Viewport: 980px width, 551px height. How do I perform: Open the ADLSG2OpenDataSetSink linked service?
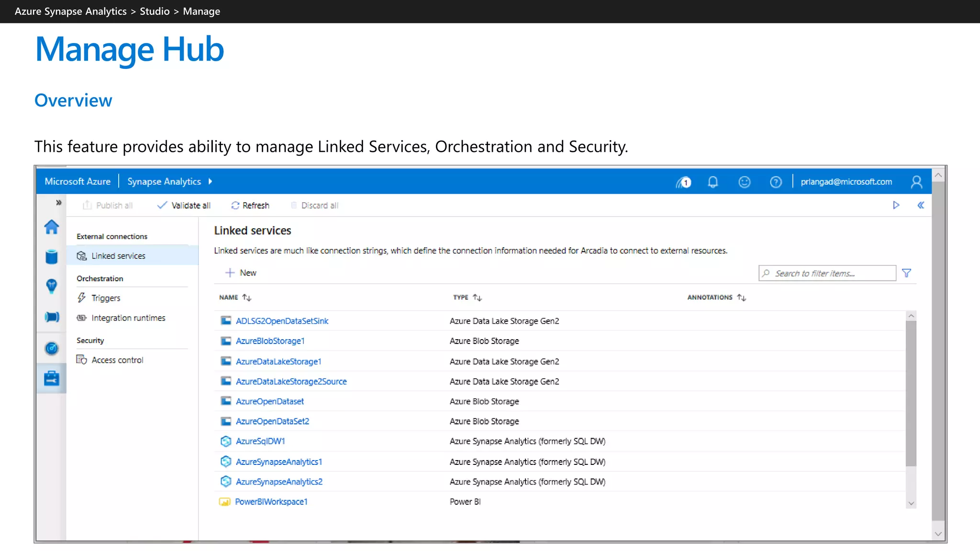click(x=282, y=321)
